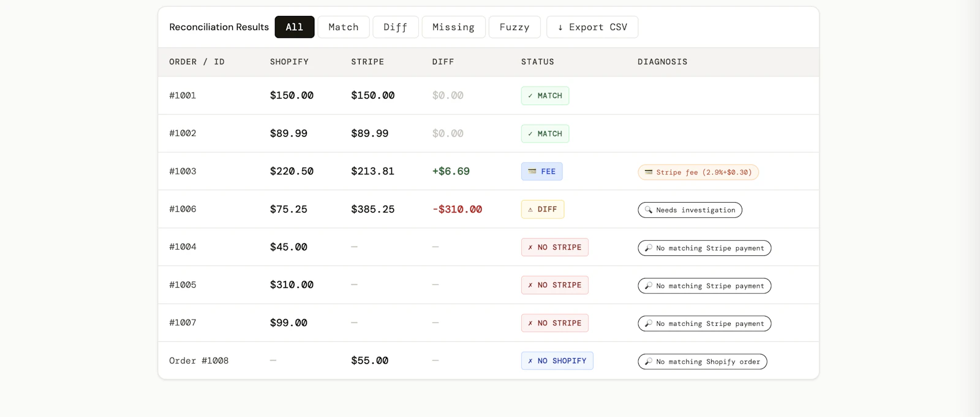The height and width of the screenshot is (417, 980).
Task: Click Stripe amount $385.25
Action: coord(373,209)
